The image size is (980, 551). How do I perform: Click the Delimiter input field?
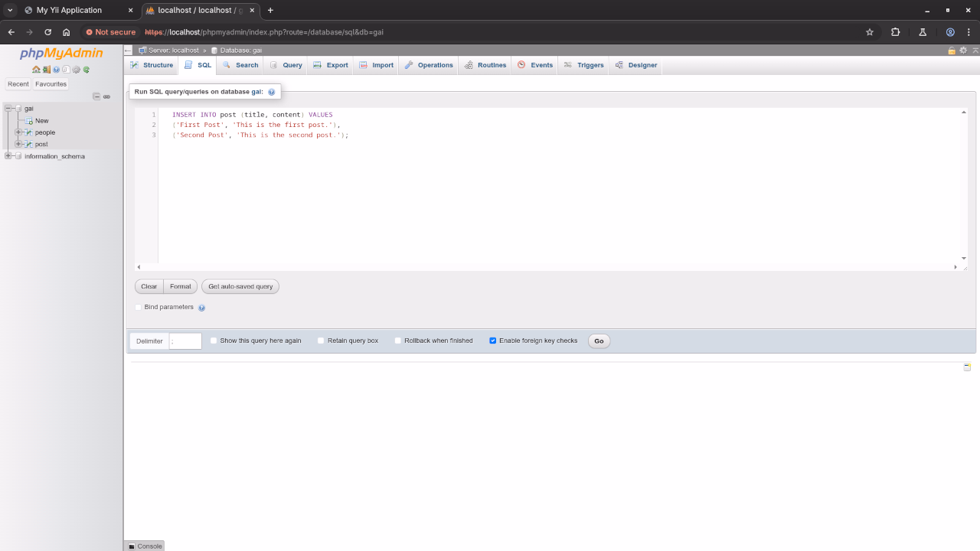(185, 341)
